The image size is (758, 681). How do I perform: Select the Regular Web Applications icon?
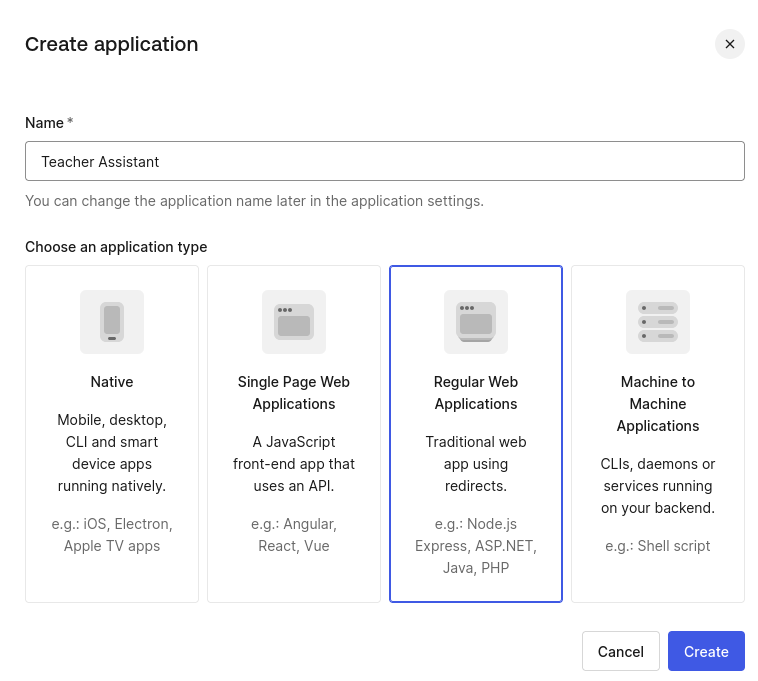pyautogui.click(x=476, y=322)
